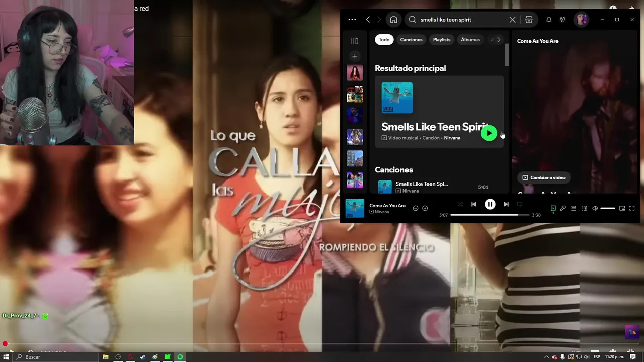
Task: Open Spotify Home with the house icon
Action: pyautogui.click(x=393, y=20)
